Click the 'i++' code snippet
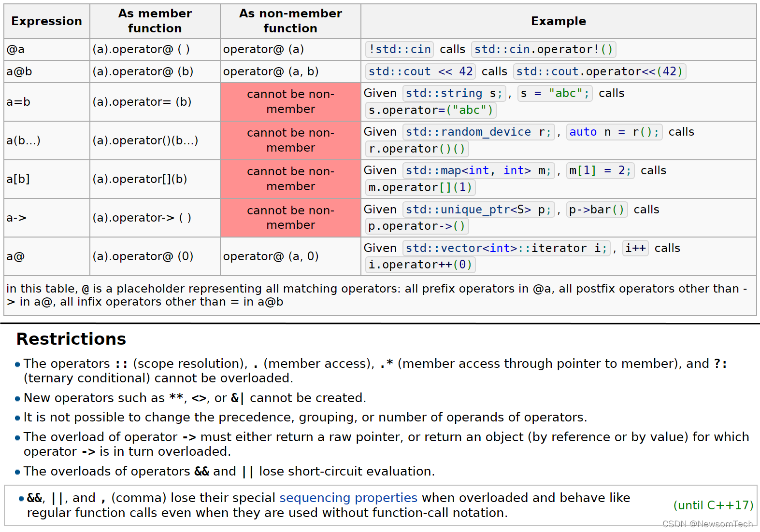The image size is (760, 532). [x=635, y=248]
